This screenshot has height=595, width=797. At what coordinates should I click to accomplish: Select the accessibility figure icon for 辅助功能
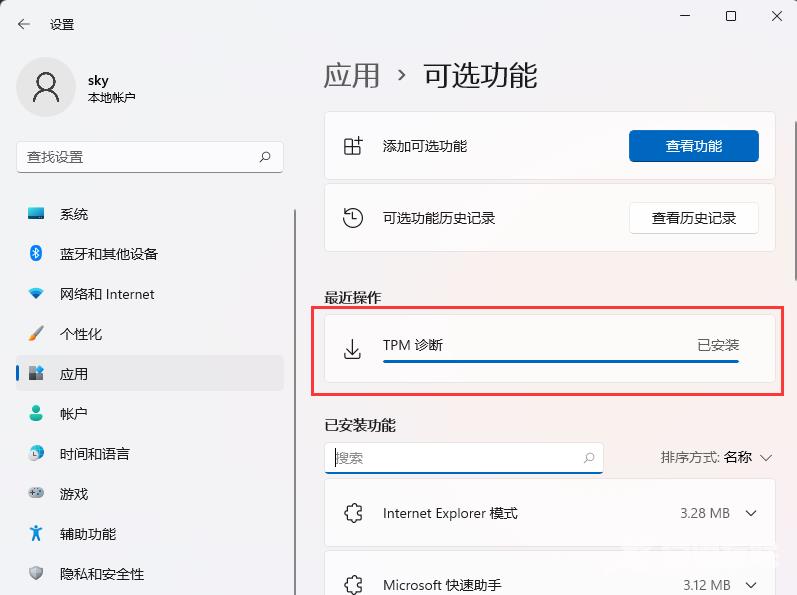pyautogui.click(x=36, y=533)
